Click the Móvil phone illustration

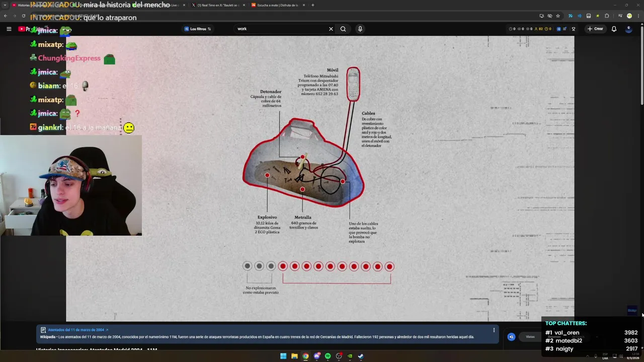tap(353, 84)
